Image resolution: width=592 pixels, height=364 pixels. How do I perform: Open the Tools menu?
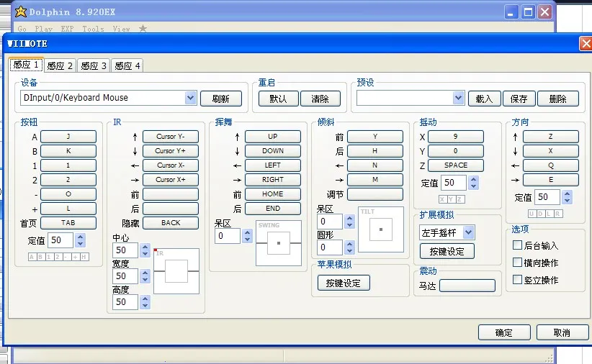[93, 29]
